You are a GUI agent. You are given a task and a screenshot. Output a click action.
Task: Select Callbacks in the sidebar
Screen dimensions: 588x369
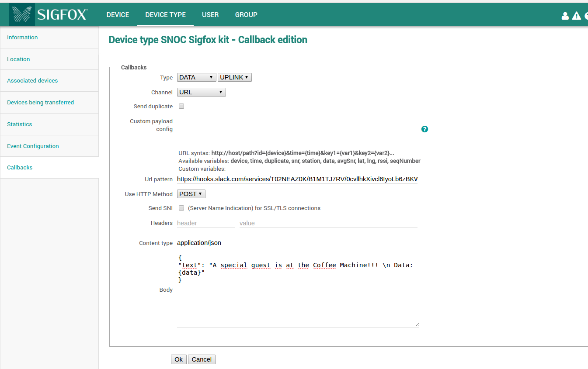point(49,168)
